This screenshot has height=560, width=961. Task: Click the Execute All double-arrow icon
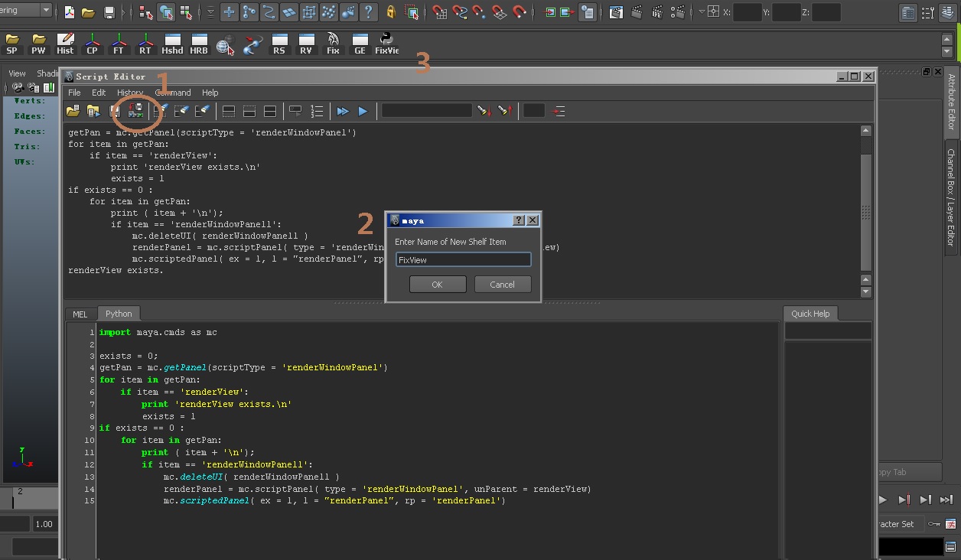pos(343,112)
